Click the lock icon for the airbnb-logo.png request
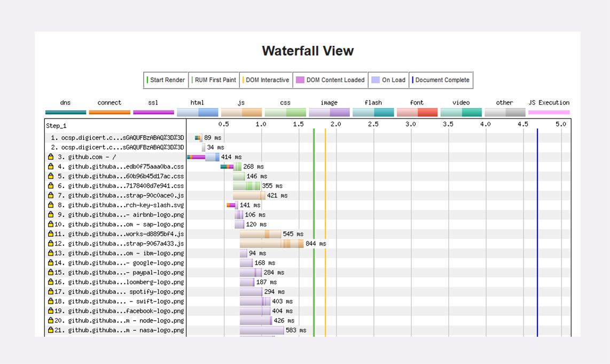 51,215
